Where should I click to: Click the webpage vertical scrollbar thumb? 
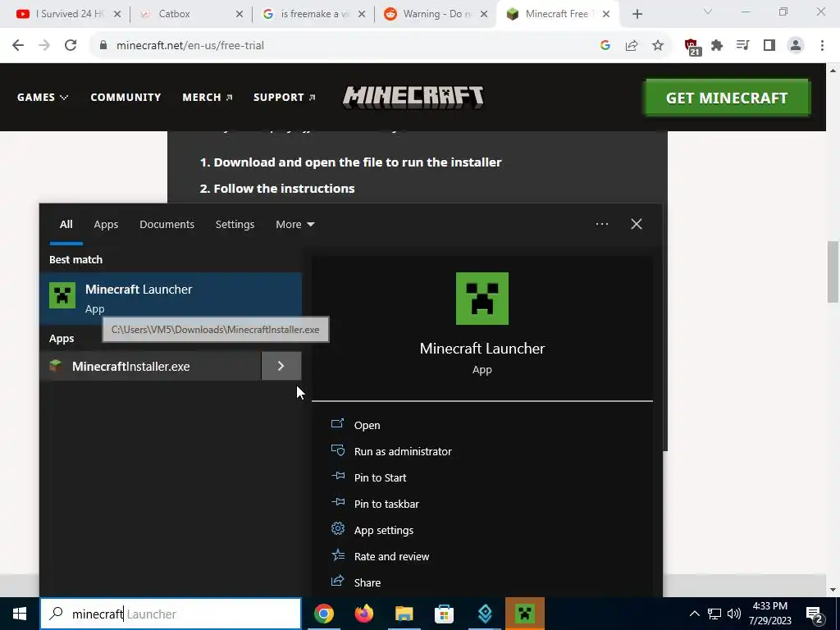[x=833, y=272]
